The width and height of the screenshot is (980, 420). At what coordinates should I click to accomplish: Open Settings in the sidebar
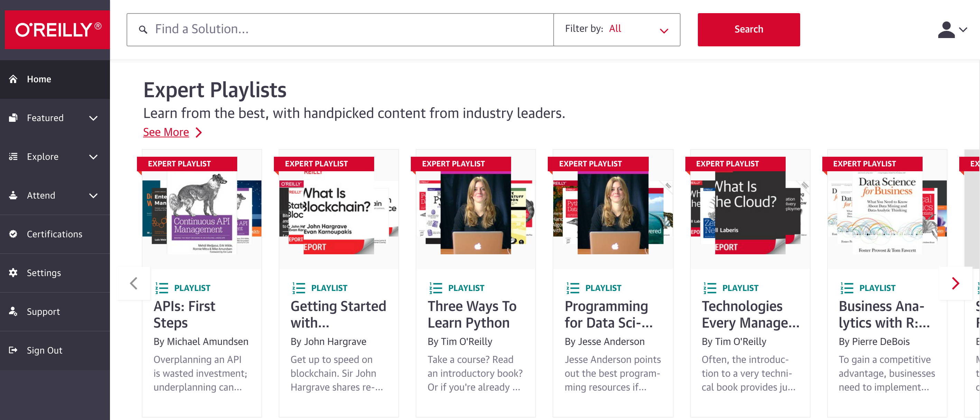tap(55, 273)
